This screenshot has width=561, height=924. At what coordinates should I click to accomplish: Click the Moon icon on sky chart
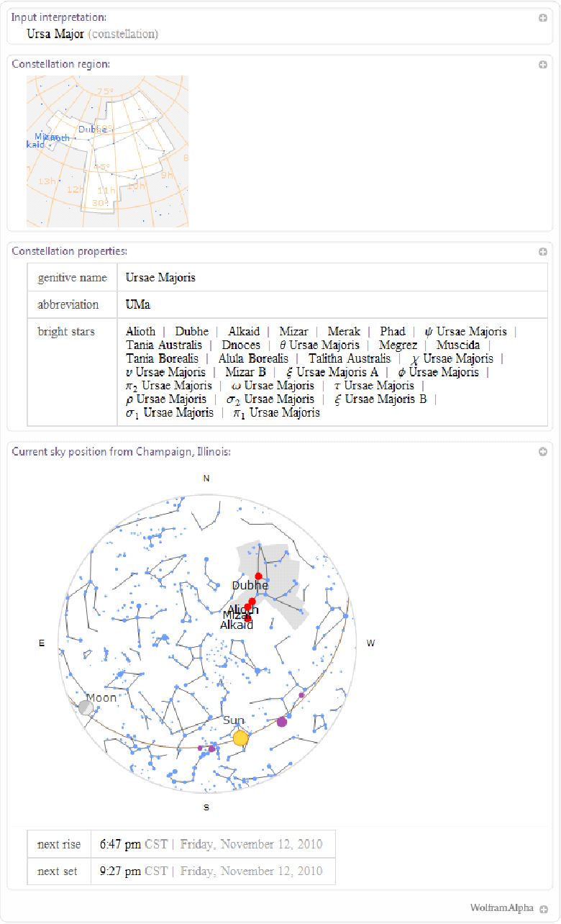(x=86, y=707)
